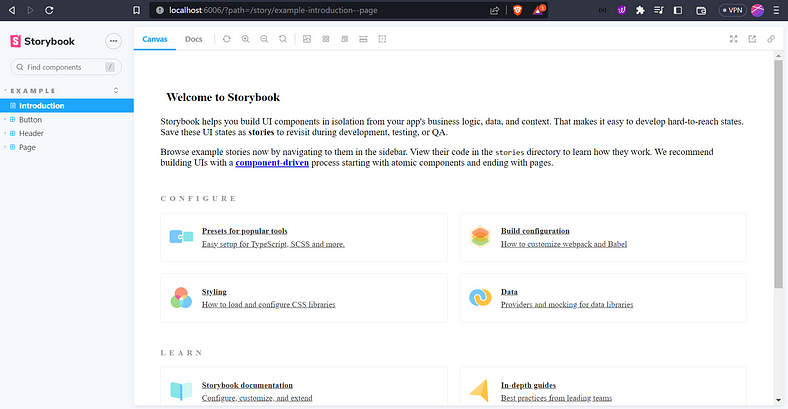Click 'Providers and mocking for data libraries'
Image resolution: width=788 pixels, height=409 pixels.
(567, 304)
